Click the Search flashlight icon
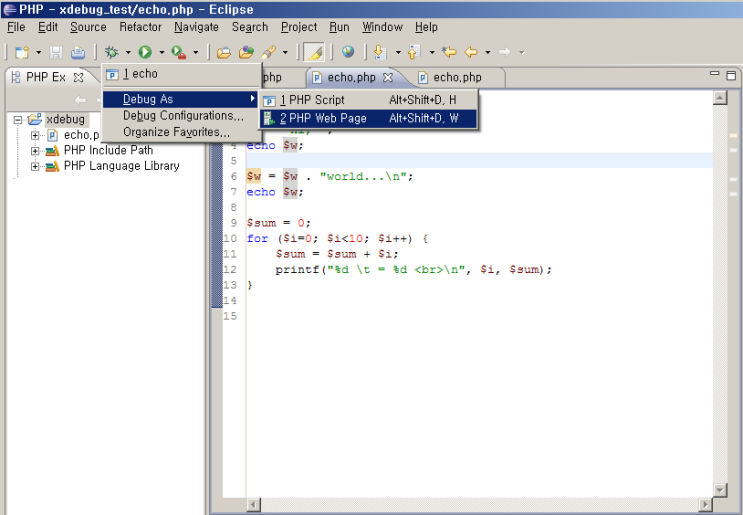 pyautogui.click(x=269, y=52)
